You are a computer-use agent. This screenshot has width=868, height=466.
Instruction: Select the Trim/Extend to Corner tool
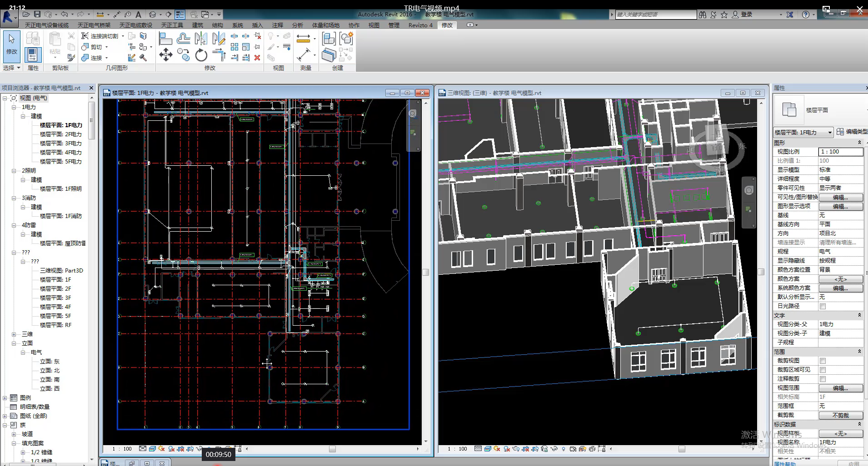(x=219, y=55)
